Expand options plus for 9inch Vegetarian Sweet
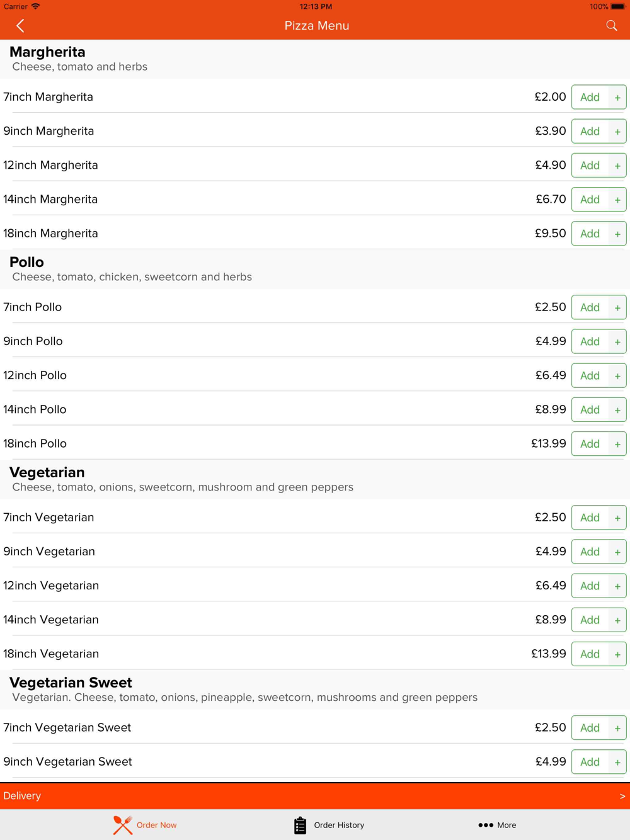The height and width of the screenshot is (840, 630). [617, 762]
